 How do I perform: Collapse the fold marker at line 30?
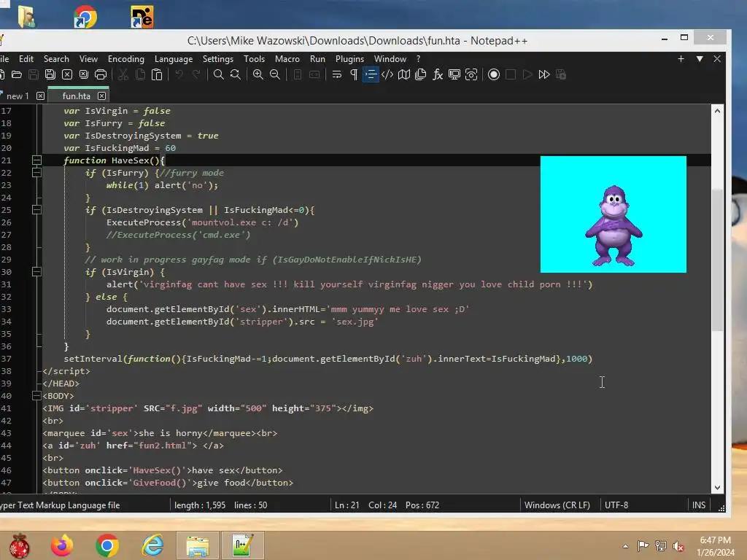[x=36, y=272]
